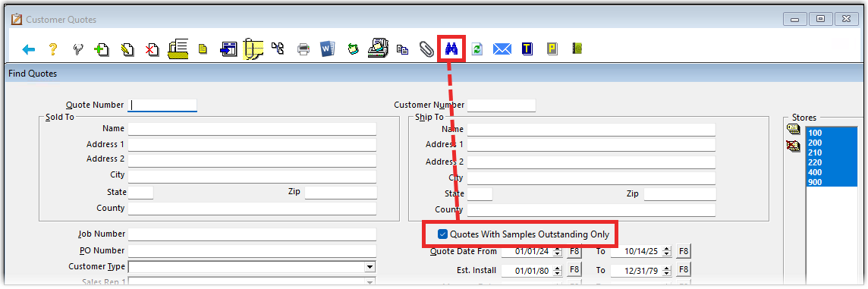The width and height of the screenshot is (868, 289).
Task: Click the Est. Install from date spinner
Action: tap(558, 271)
